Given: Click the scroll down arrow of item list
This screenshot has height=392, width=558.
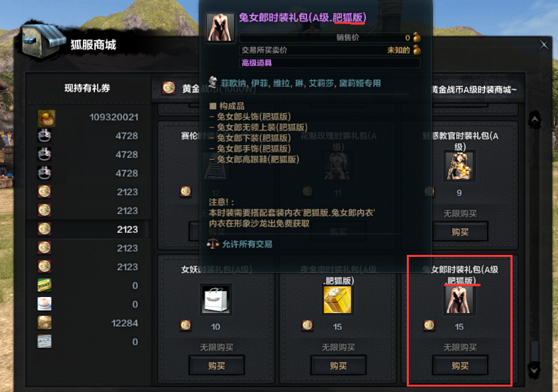Looking at the screenshot, I should [535, 370].
